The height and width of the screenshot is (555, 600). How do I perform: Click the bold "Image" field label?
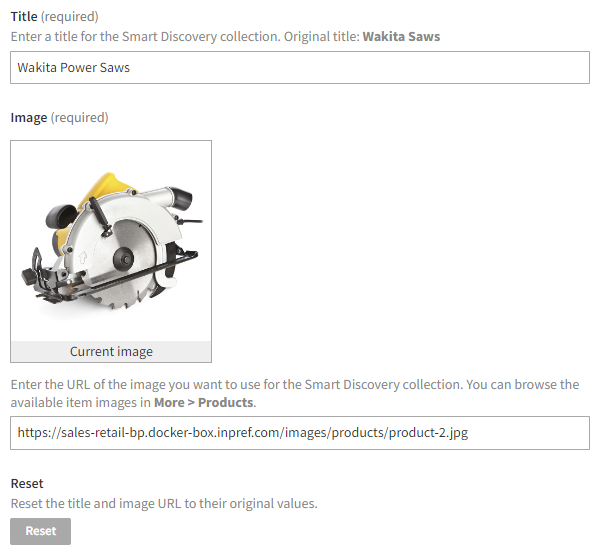point(28,118)
